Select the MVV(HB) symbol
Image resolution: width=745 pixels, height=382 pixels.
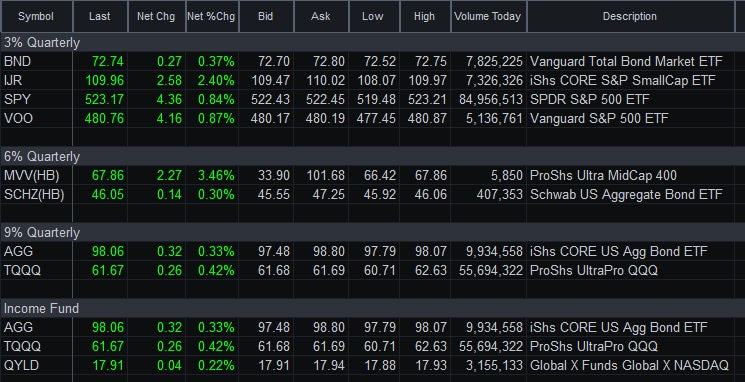point(32,175)
